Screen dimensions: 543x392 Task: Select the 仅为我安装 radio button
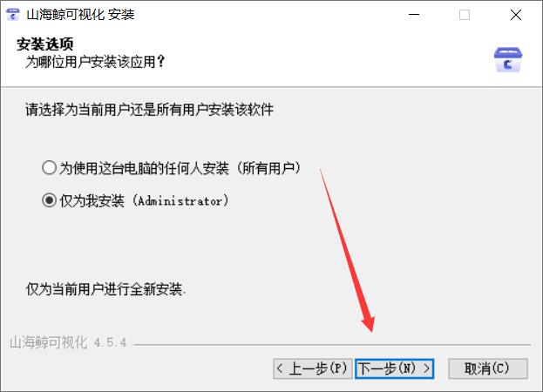[x=49, y=200]
